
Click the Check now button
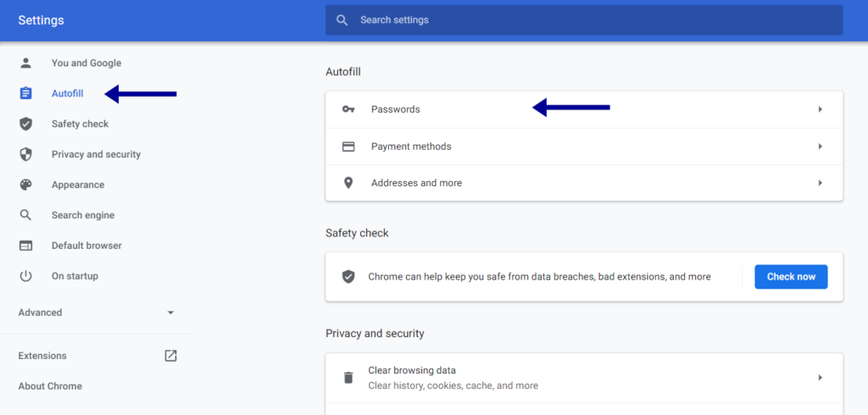[791, 277]
